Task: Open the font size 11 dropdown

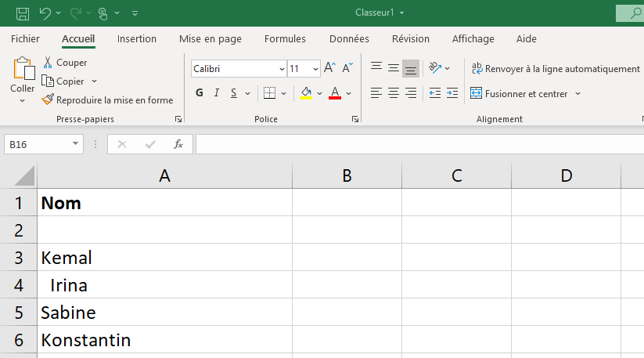Action: coord(315,69)
